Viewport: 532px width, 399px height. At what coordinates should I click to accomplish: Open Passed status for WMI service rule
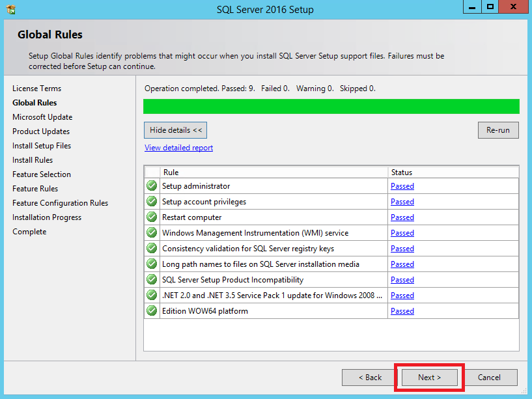[x=402, y=233]
